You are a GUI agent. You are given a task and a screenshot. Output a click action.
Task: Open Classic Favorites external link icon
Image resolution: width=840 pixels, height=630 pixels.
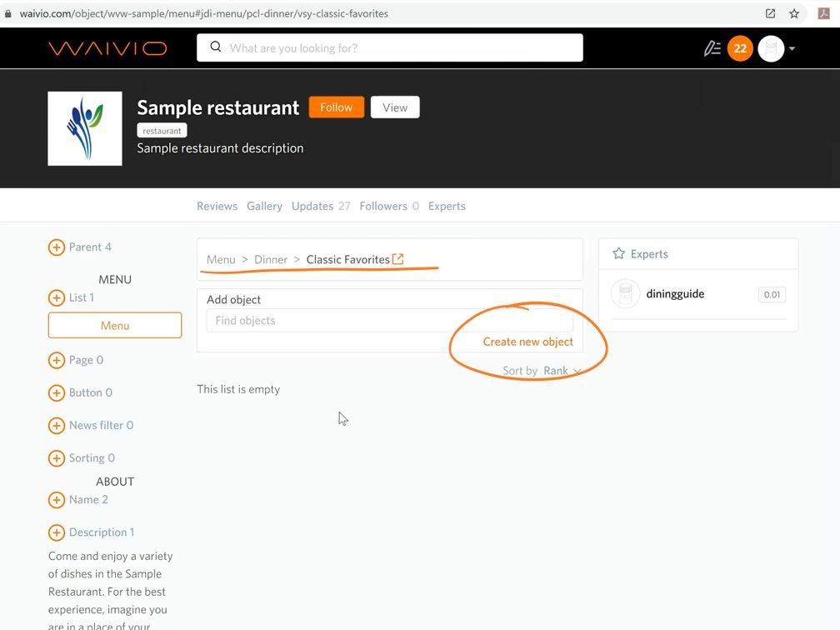[398, 259]
